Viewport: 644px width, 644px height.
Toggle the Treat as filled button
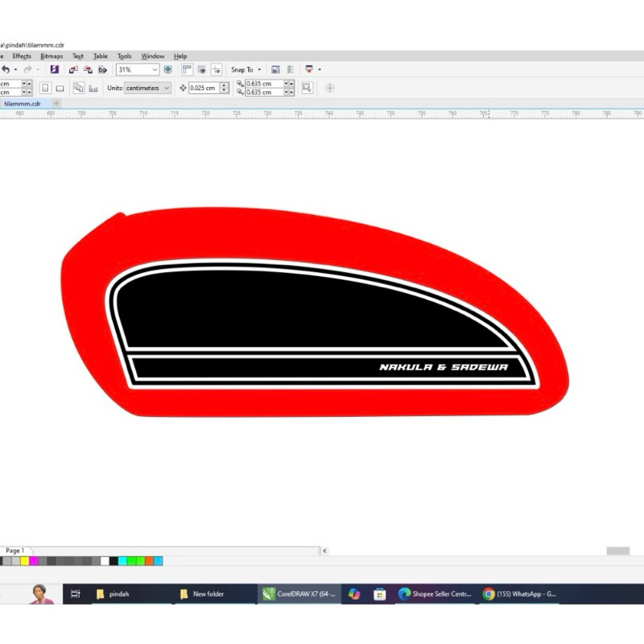[x=308, y=89]
